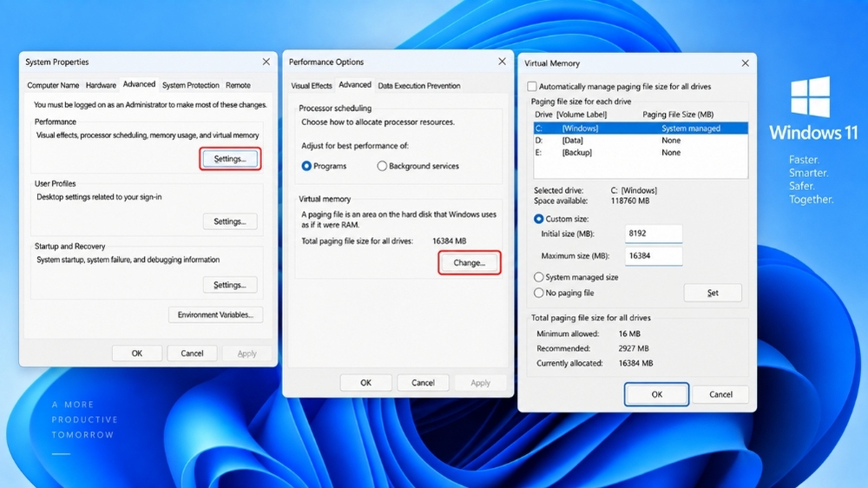Select Advanced tab in Performance Options

click(x=355, y=85)
